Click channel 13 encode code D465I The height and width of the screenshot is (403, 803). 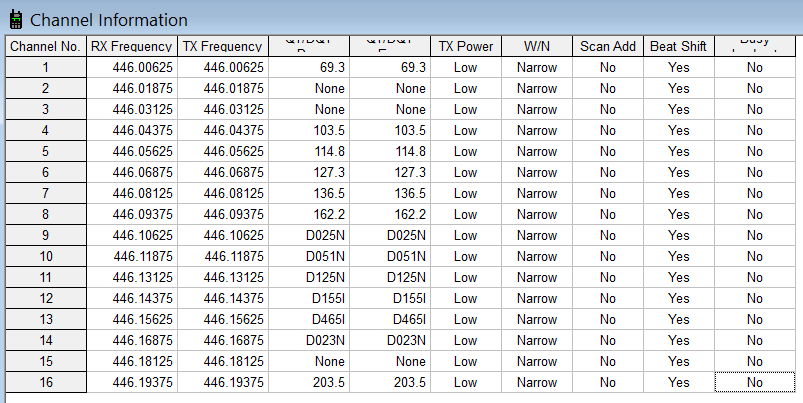pos(390,319)
